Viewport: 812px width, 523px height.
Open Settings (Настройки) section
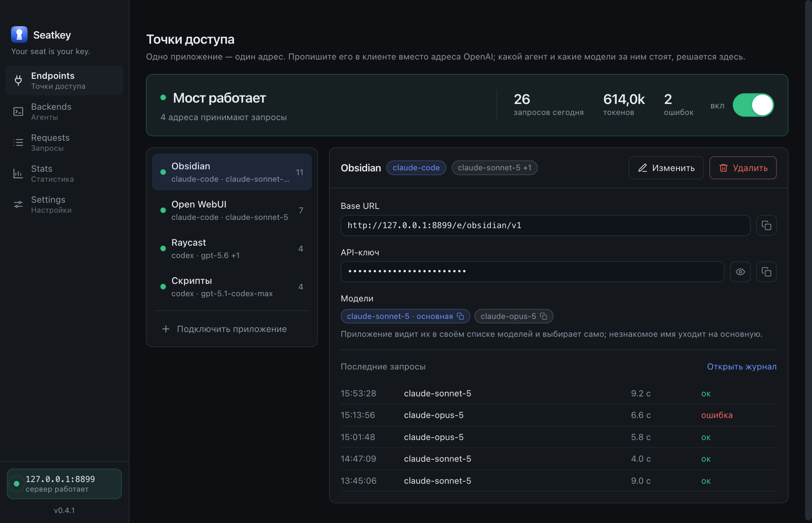[64, 204]
